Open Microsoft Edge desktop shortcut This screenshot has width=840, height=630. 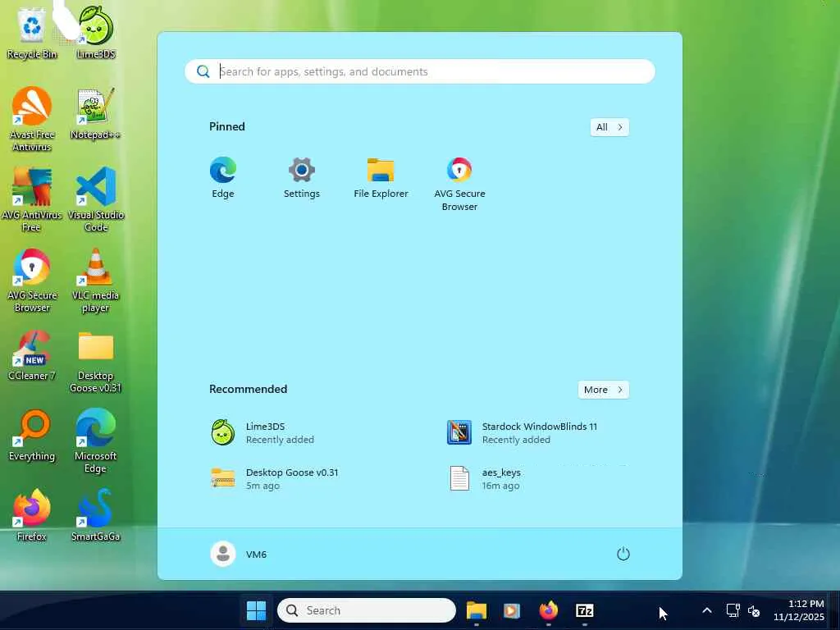(x=95, y=441)
